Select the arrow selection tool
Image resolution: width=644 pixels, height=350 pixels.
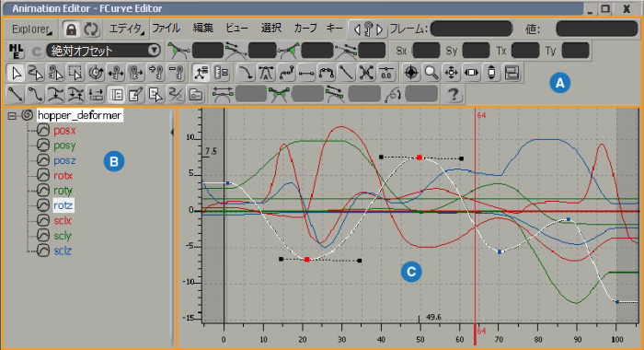[16, 73]
